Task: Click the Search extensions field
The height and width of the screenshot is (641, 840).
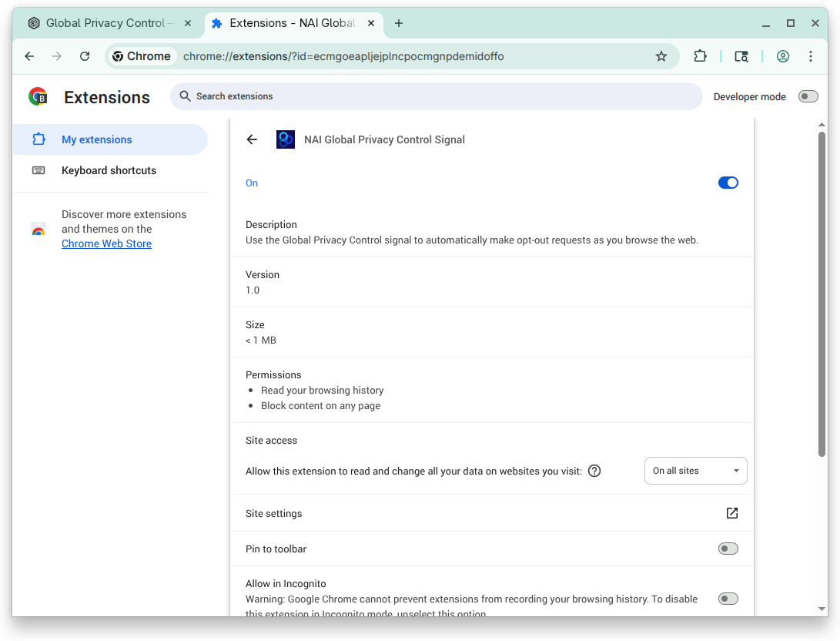Action: click(x=436, y=96)
